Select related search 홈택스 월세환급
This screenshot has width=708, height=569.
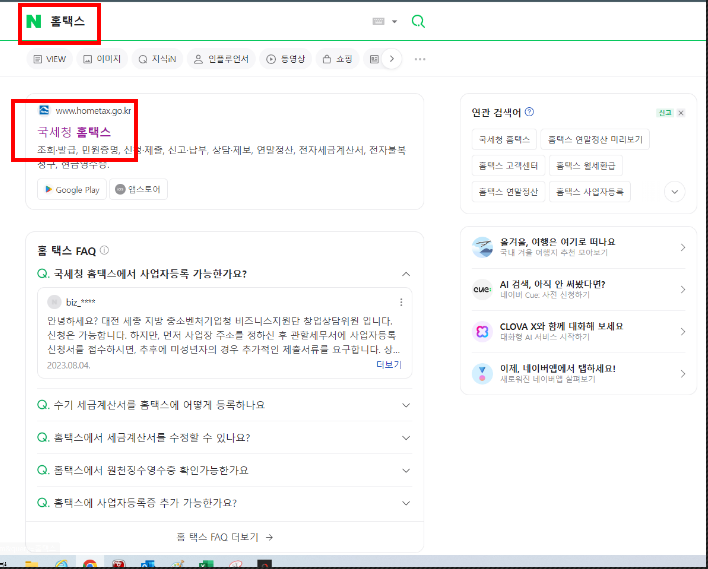(x=586, y=166)
